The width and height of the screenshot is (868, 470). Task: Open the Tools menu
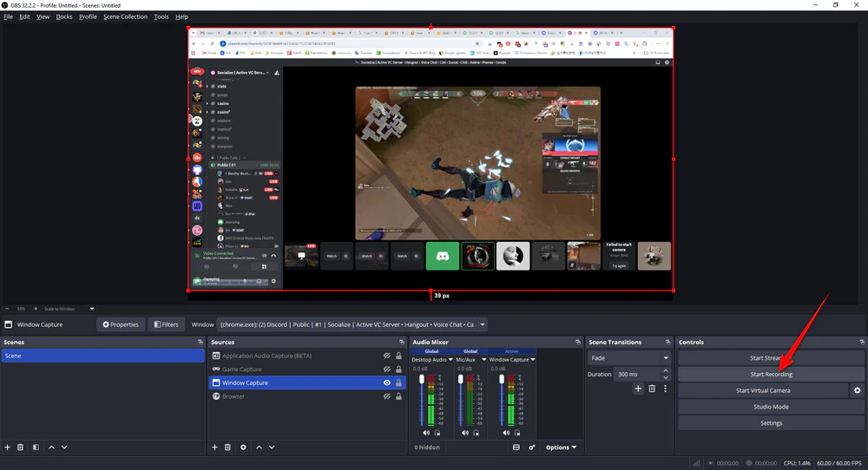click(x=161, y=16)
